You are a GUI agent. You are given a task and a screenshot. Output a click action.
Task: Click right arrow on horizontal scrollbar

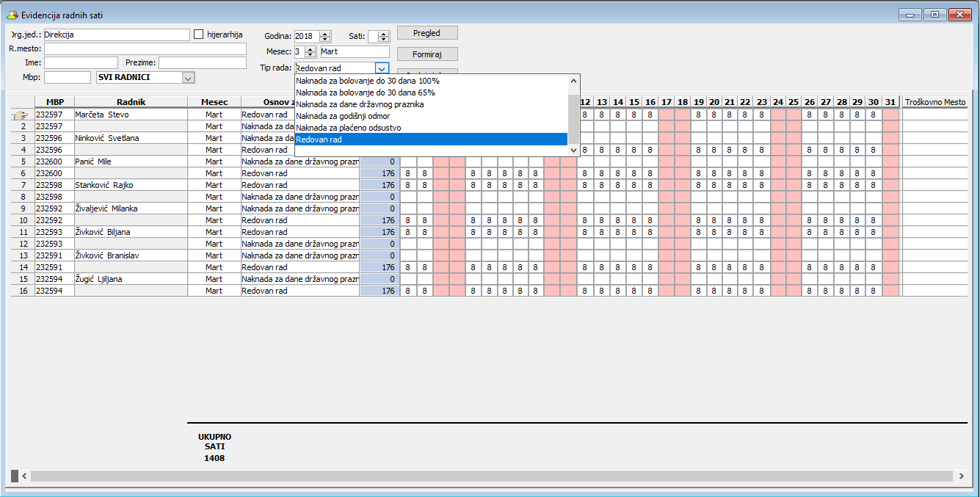point(959,476)
